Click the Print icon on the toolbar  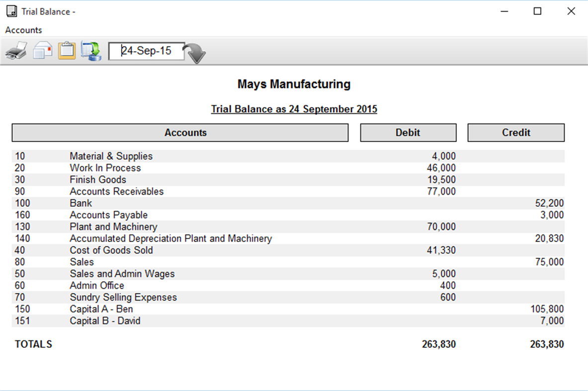pos(15,50)
